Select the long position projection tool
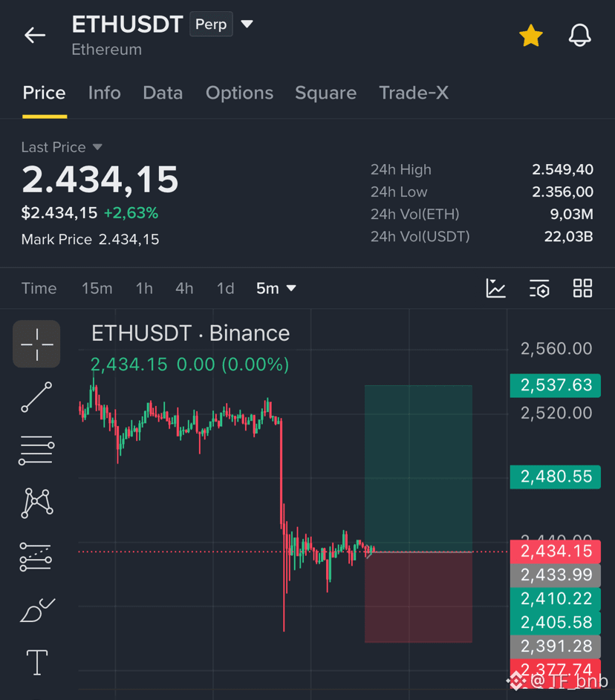615x700 pixels. point(36,557)
